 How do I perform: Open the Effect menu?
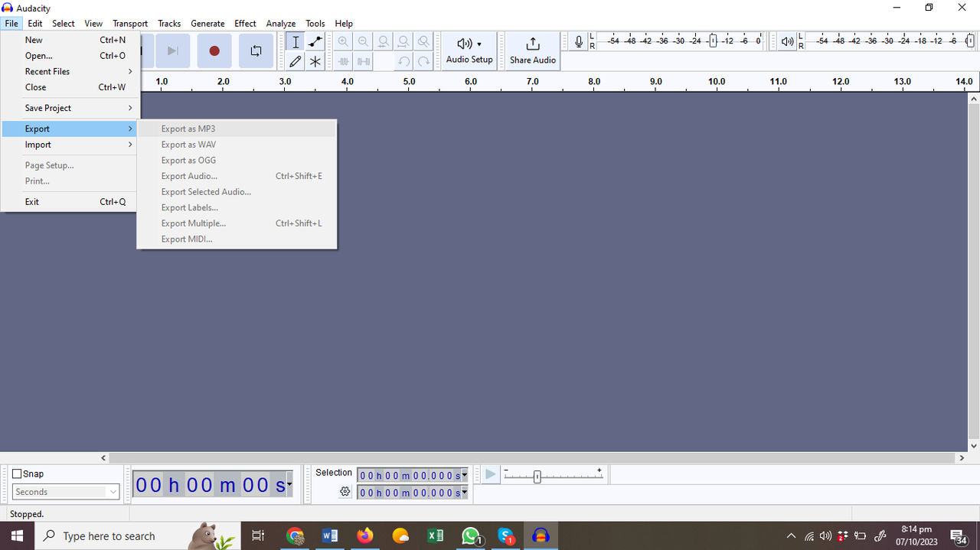click(x=245, y=23)
